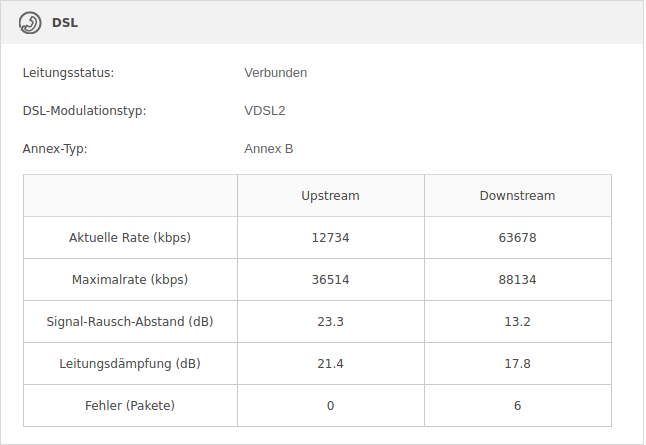Select the Aktuelle Rate (kbps) row label

pos(130,238)
